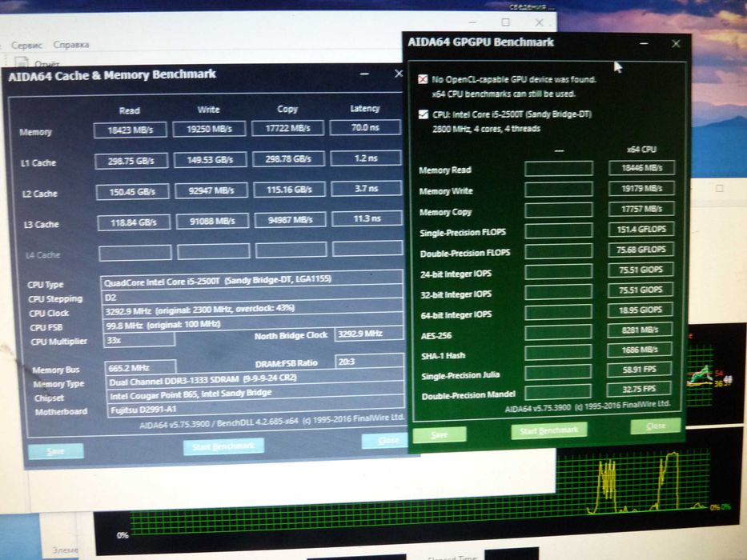Click the L2 Cache Write value 92947 MB/s
747x560 pixels.
[211, 190]
